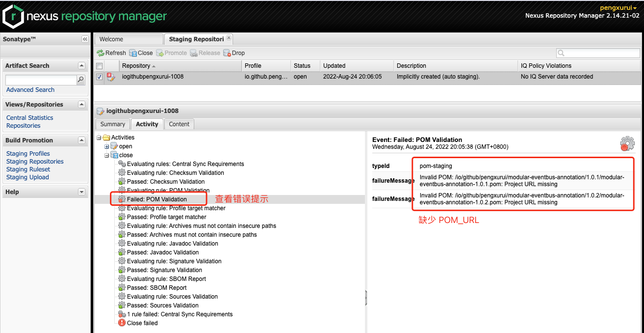644x333 pixels.
Task: Click the staging repository status icon in row
Action: [111, 77]
